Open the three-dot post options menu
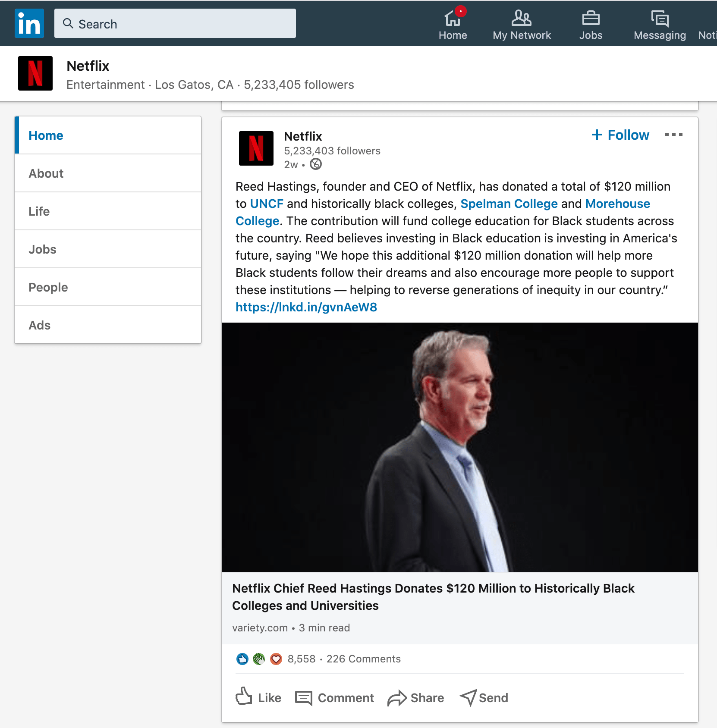The image size is (717, 728). tap(674, 135)
